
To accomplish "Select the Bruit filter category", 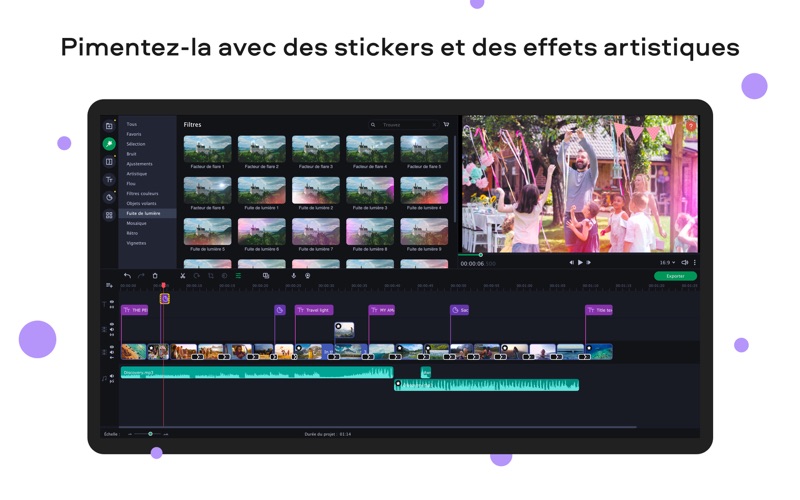I will click(x=131, y=154).
